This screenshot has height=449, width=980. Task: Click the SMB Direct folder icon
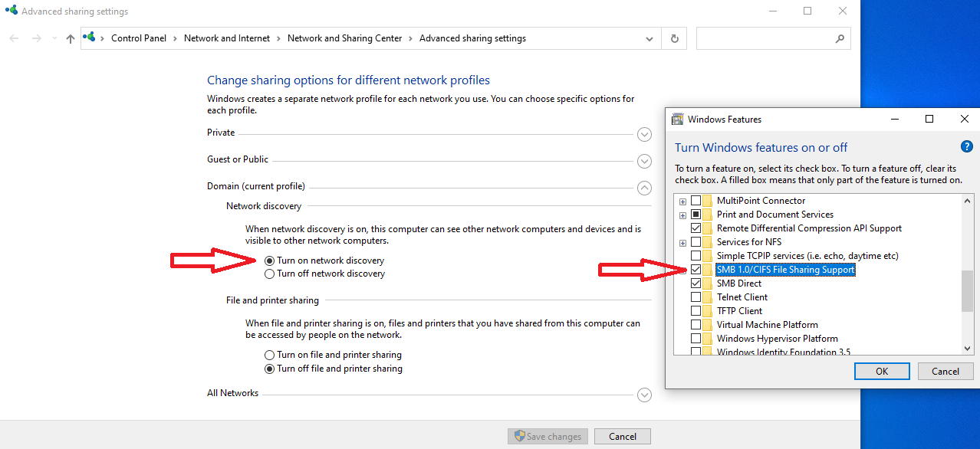click(x=708, y=283)
